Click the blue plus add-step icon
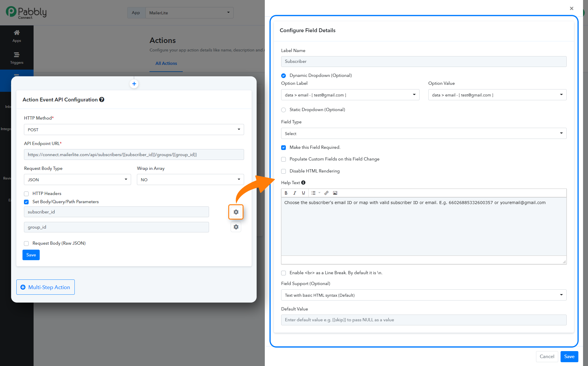Screen dimensions: 588x366 click(134, 84)
